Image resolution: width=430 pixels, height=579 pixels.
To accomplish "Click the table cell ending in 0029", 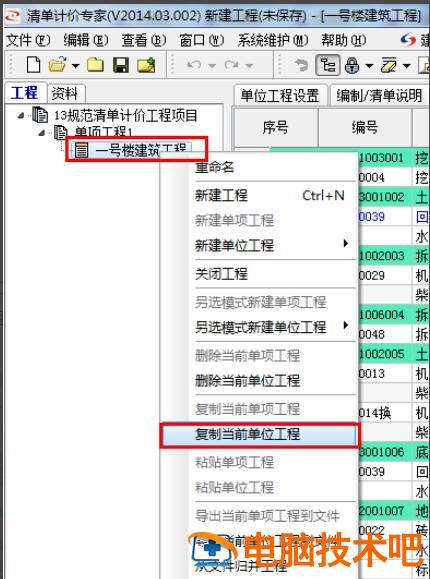I will click(385, 275).
